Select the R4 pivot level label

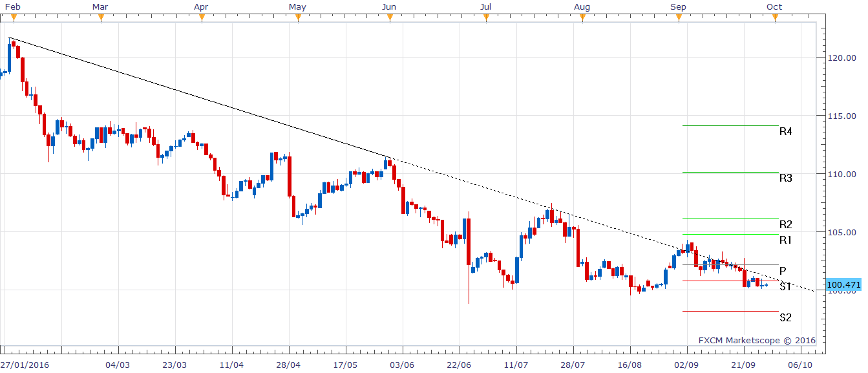(785, 131)
